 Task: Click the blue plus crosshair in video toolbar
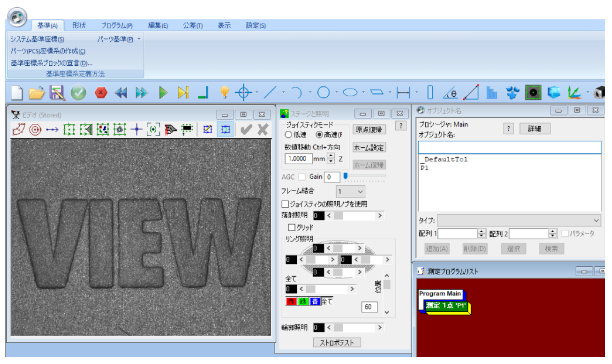137,130
